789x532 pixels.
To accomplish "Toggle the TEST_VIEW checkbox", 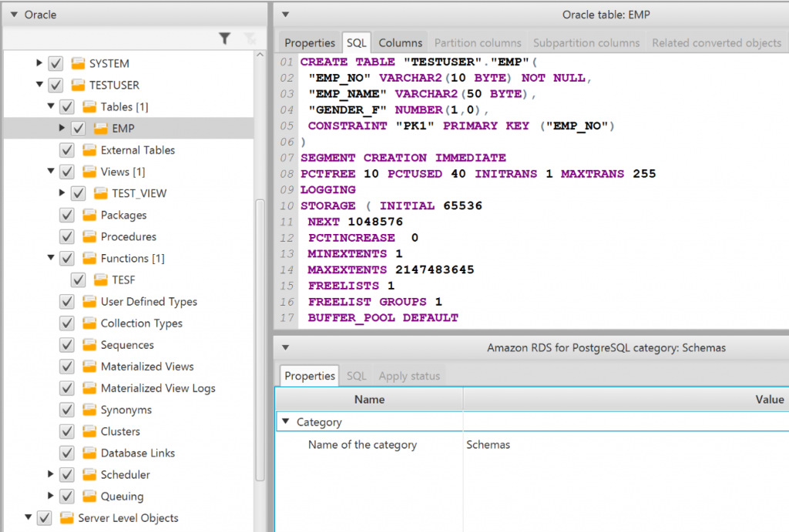I will pyautogui.click(x=78, y=193).
